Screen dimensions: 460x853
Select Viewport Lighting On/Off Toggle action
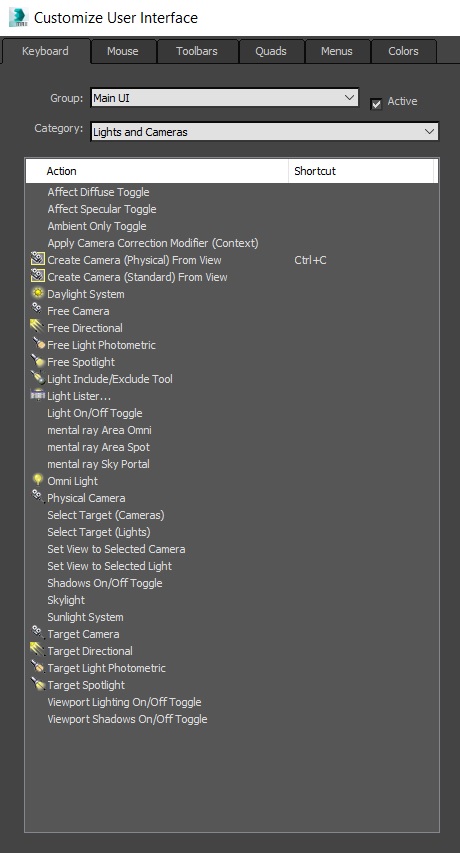(125, 702)
